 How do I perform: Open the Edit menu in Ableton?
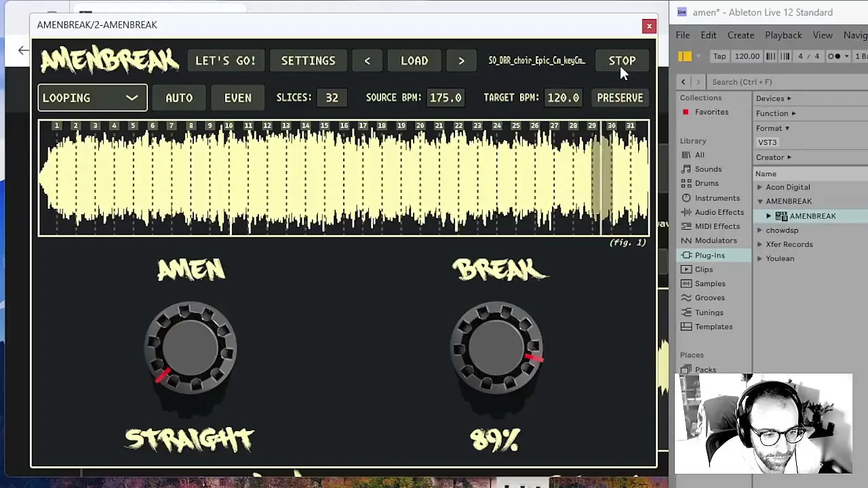tap(708, 35)
